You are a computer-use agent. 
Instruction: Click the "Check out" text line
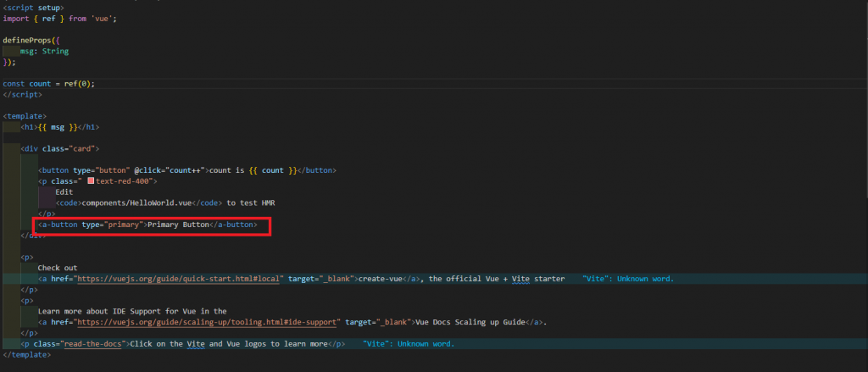pyautogui.click(x=58, y=268)
